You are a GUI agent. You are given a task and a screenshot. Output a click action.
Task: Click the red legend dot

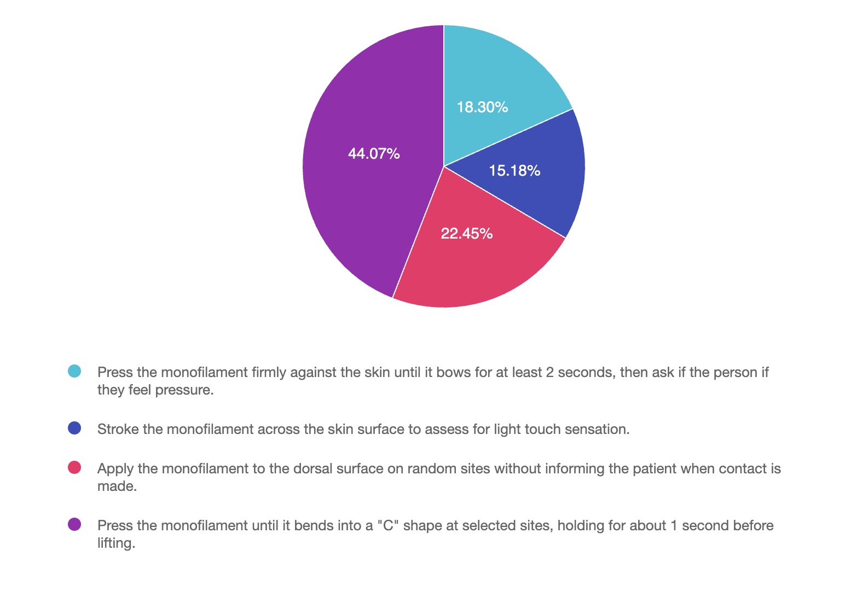click(74, 468)
